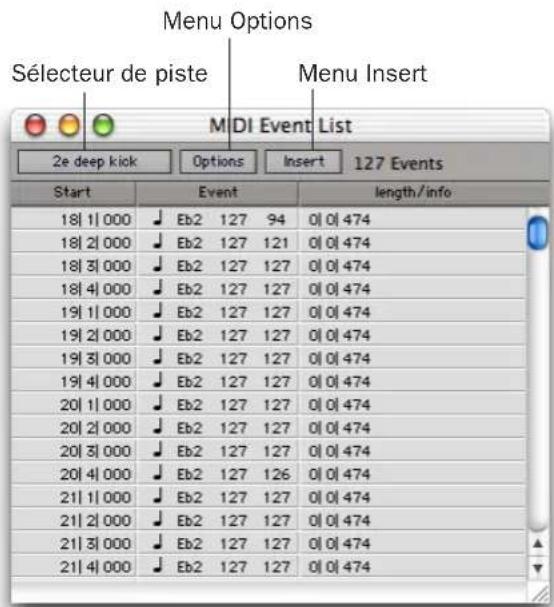Click release velocity 94 in first row

pos(276,220)
